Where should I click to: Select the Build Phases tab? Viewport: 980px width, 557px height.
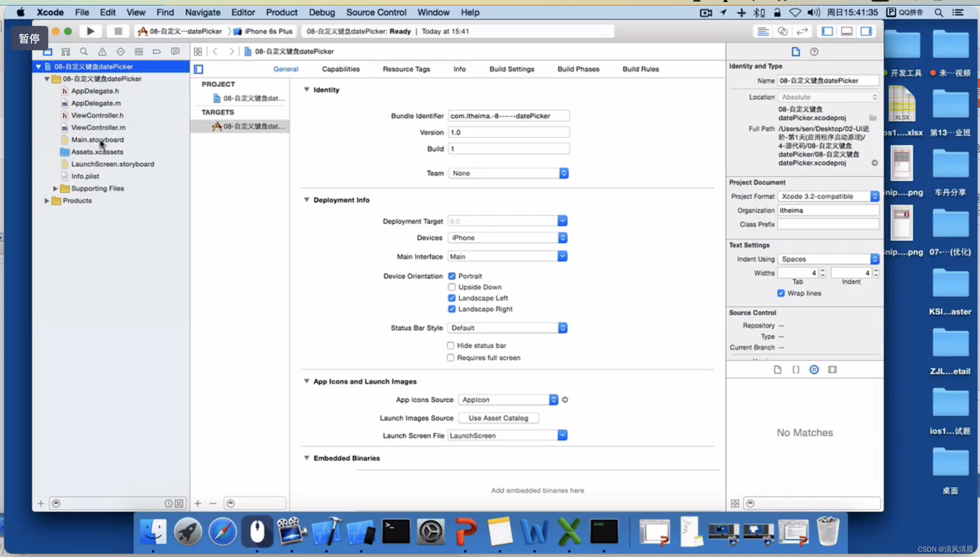pos(578,69)
